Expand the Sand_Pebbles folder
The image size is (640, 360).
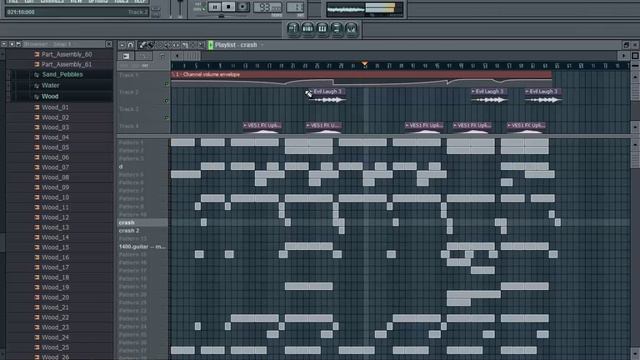[62, 75]
